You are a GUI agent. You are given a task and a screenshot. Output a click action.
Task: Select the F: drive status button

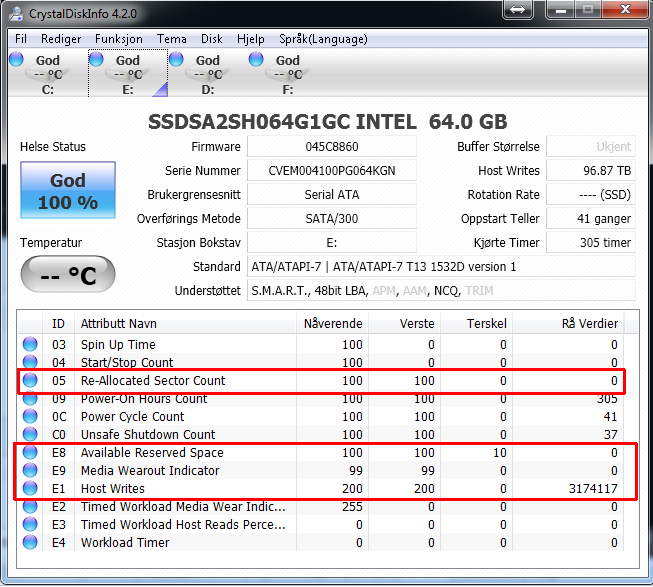[288, 74]
